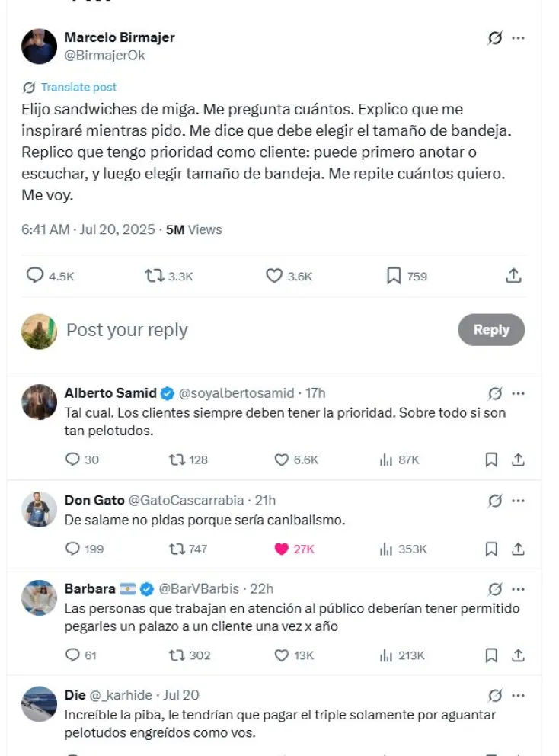
Task: Click Translate post link
Action: (x=78, y=87)
